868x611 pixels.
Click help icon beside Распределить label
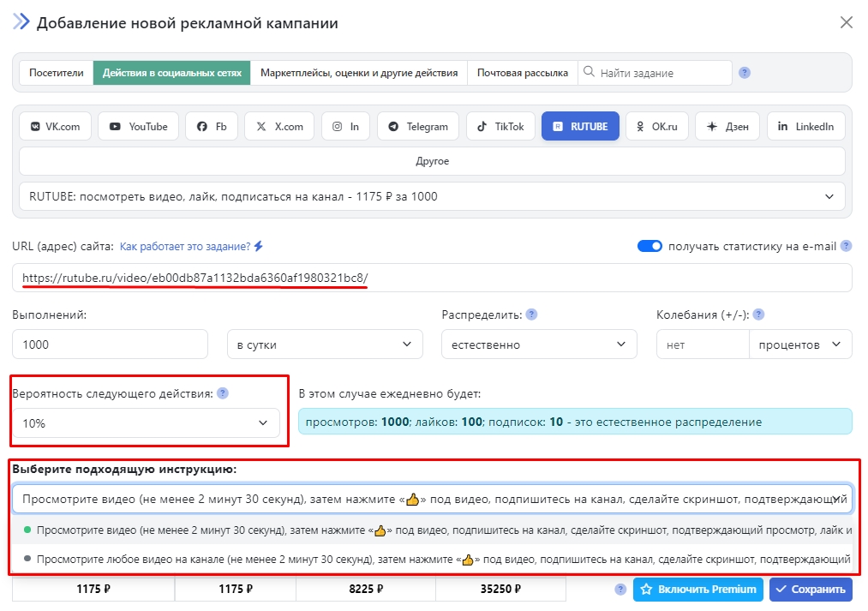click(531, 314)
